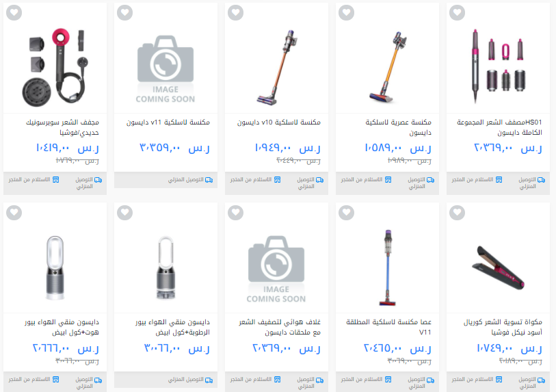
Task: Click heart icon on Corrale hair straightener card
Action: (457, 213)
